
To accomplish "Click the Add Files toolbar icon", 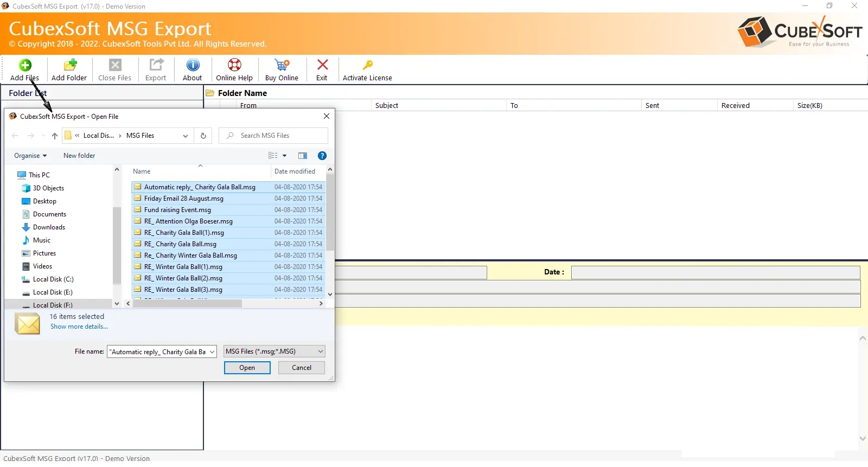I will click(25, 65).
